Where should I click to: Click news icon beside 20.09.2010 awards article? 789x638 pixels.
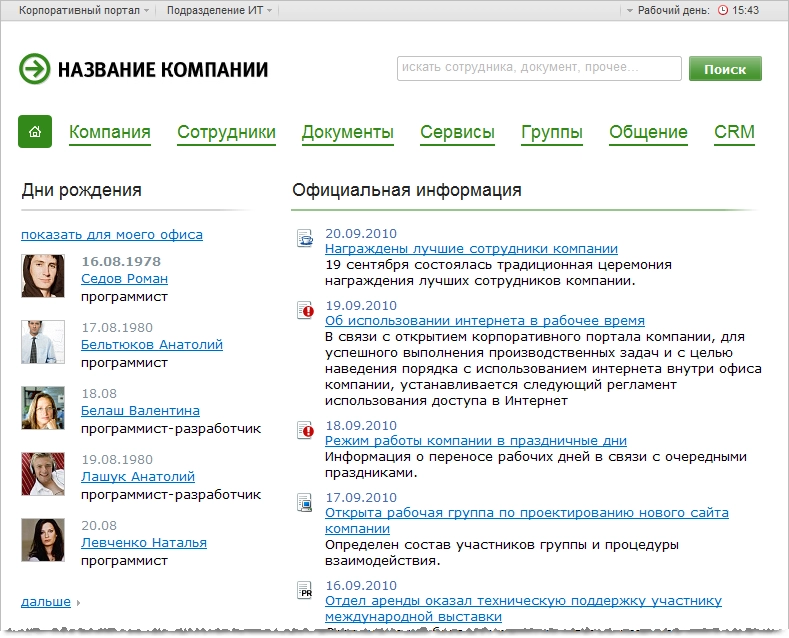point(305,239)
